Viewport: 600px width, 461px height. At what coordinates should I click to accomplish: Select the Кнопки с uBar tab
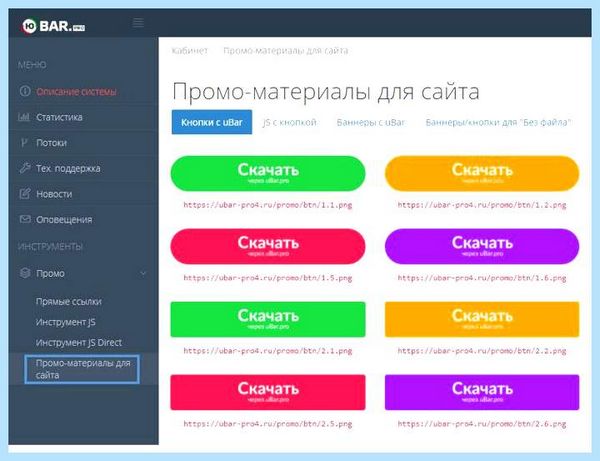(x=212, y=122)
